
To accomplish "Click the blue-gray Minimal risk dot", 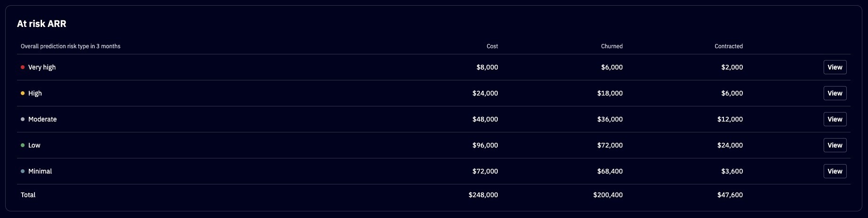I will (x=23, y=171).
